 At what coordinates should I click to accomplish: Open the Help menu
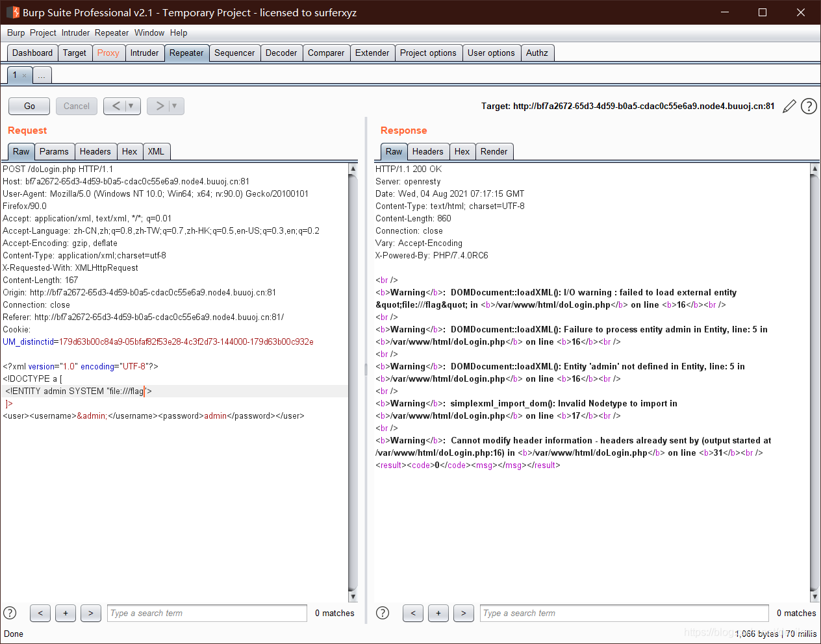tap(179, 32)
